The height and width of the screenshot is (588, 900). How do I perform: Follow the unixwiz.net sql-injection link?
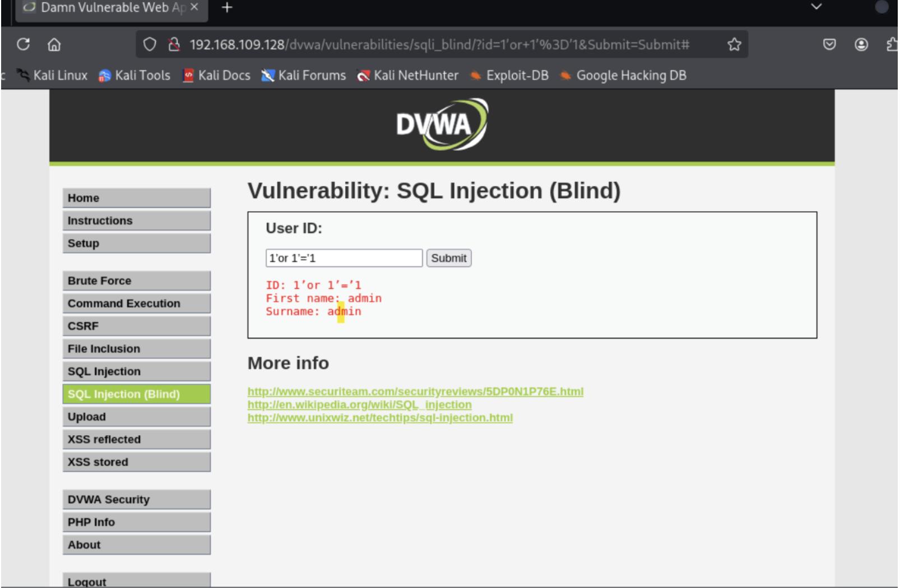(380, 418)
